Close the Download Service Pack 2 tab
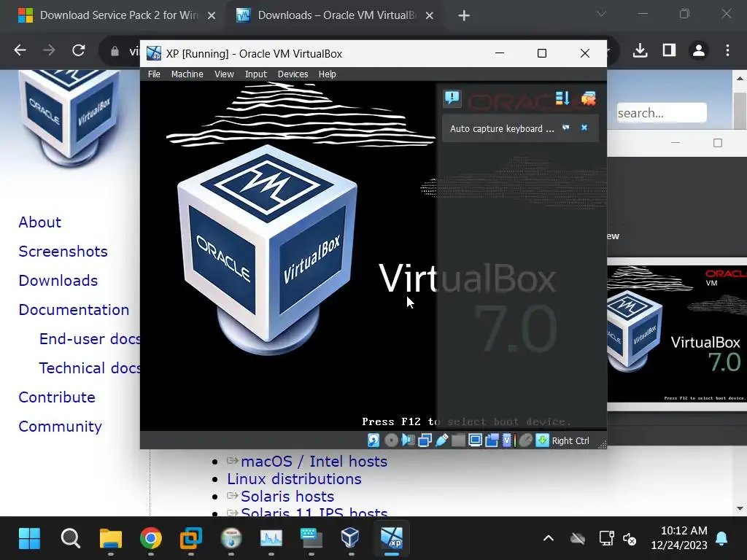 click(212, 16)
